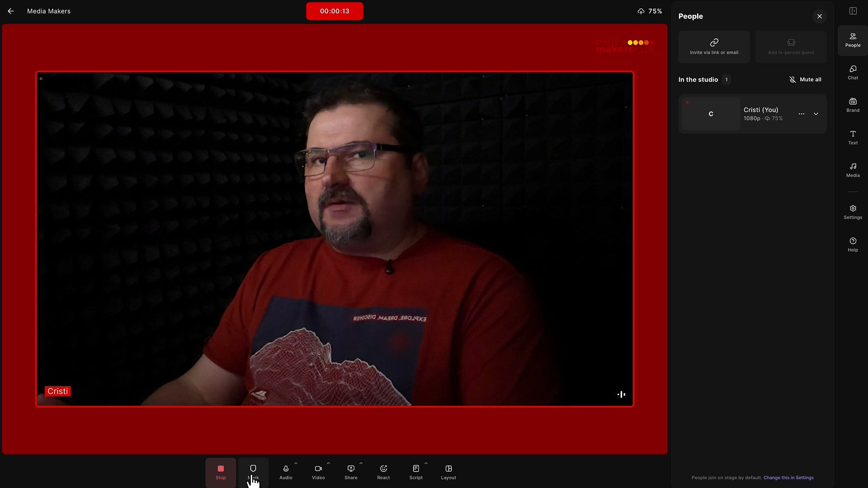Switch to the People tab
This screenshot has height=488, width=868.
coord(853,40)
